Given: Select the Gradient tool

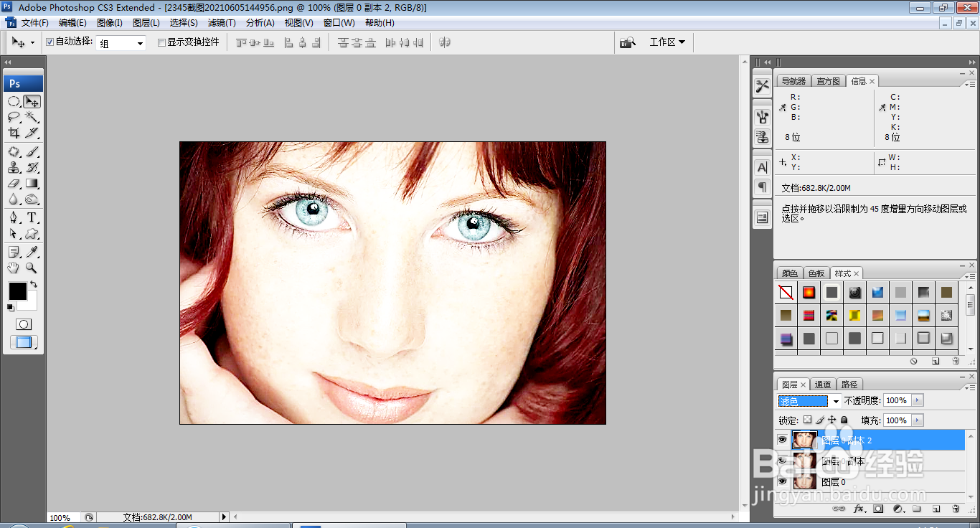Looking at the screenshot, I should point(32,184).
